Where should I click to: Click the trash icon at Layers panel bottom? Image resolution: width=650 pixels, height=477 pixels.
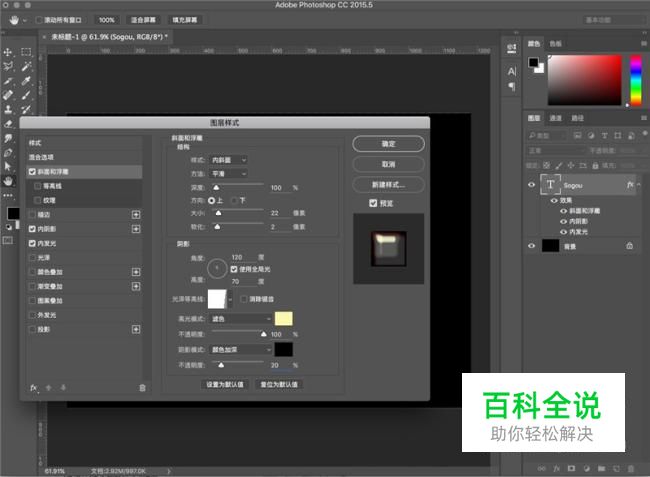pos(631,469)
